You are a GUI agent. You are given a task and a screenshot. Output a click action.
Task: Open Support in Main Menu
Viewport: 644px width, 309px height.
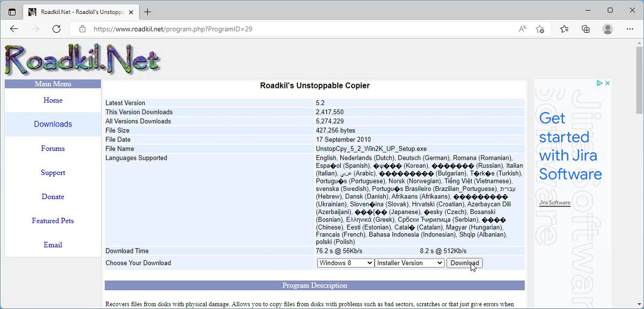click(x=53, y=173)
